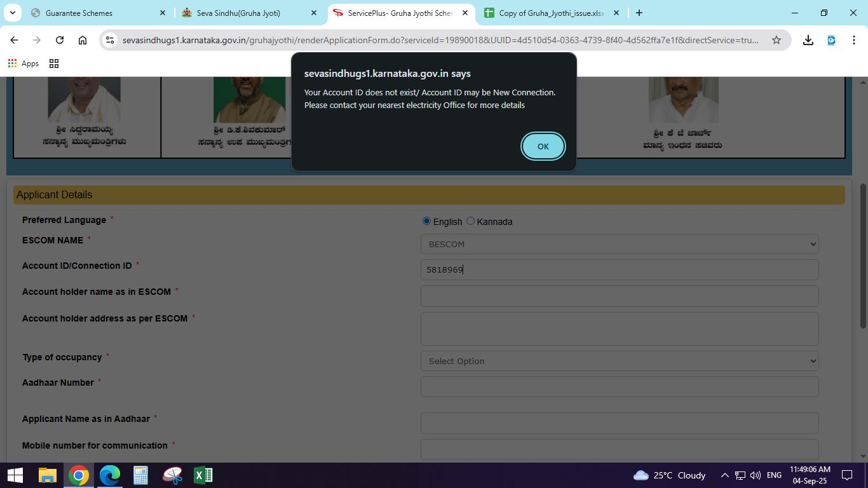The width and height of the screenshot is (868, 488).
Task: Restore down the Chrome window
Action: pos(824,13)
